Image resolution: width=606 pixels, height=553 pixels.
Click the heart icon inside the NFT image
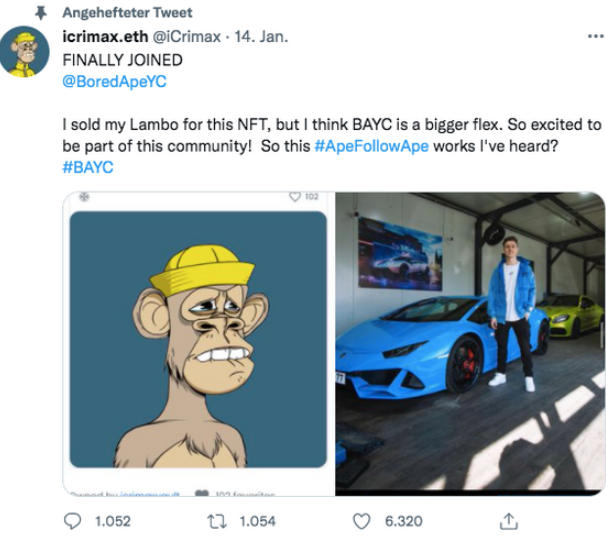click(295, 197)
